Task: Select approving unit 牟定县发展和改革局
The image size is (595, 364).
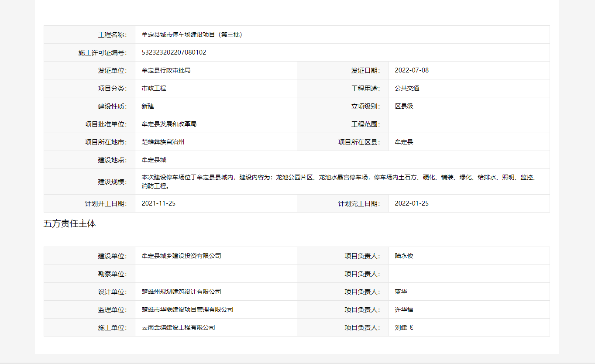Action: (x=169, y=124)
